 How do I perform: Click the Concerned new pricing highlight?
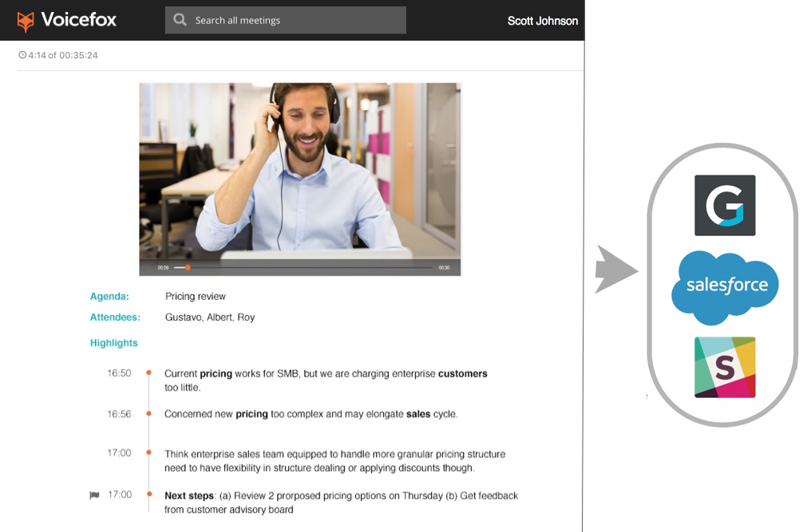pos(311,414)
